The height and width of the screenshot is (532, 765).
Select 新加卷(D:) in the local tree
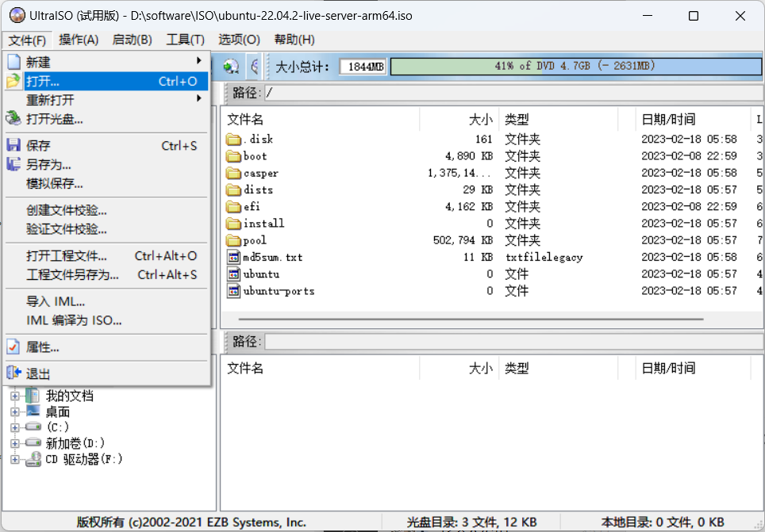(75, 443)
